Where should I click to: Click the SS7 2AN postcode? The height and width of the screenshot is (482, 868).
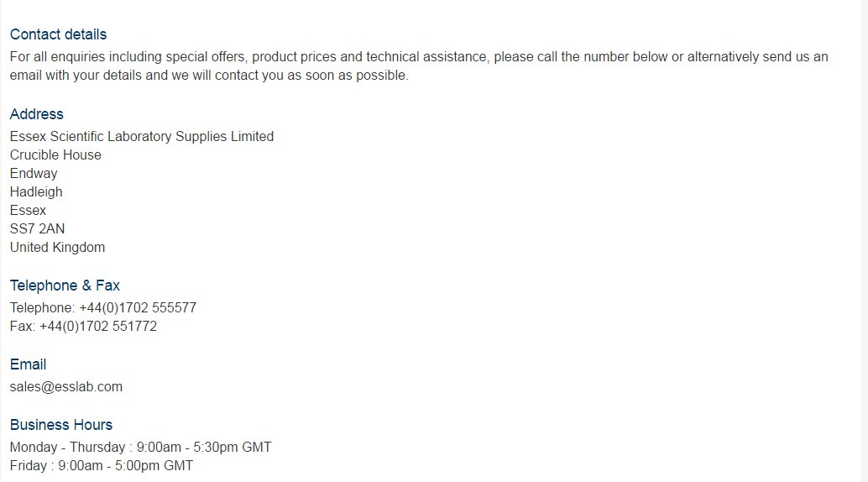37,228
